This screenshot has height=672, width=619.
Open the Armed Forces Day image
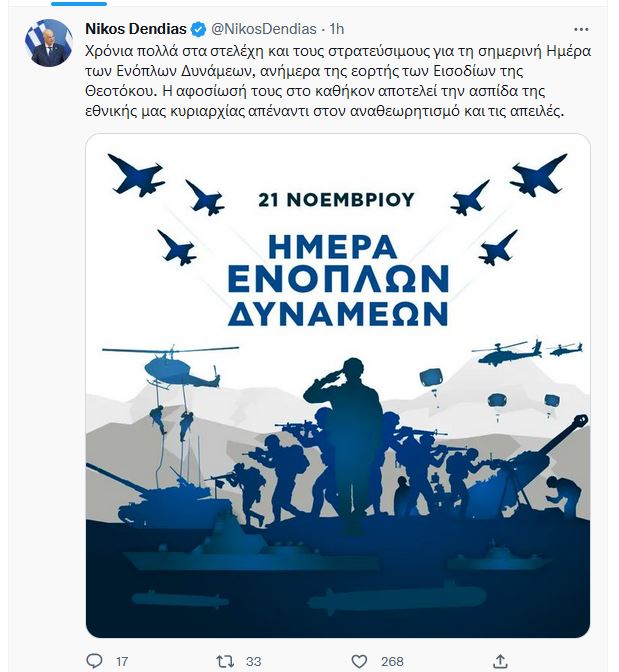338,385
